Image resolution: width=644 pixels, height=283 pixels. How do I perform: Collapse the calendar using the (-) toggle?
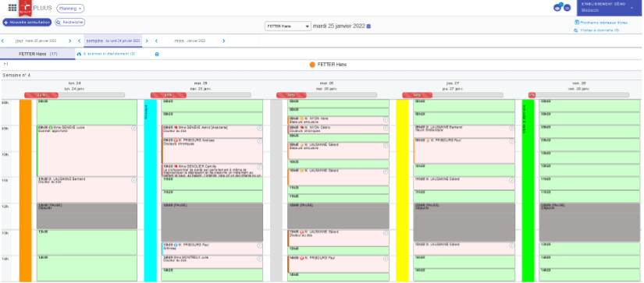click(x=5, y=64)
